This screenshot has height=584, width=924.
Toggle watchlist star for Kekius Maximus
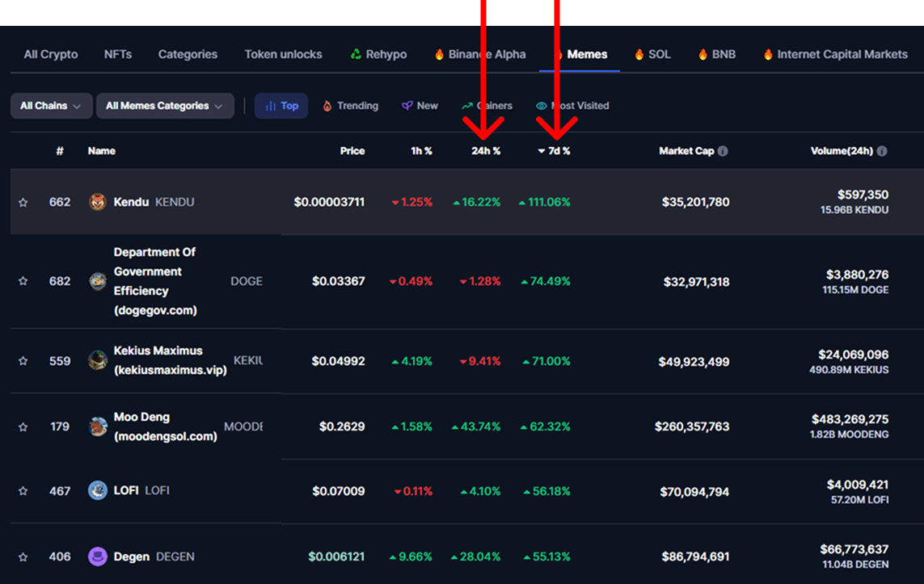click(23, 361)
